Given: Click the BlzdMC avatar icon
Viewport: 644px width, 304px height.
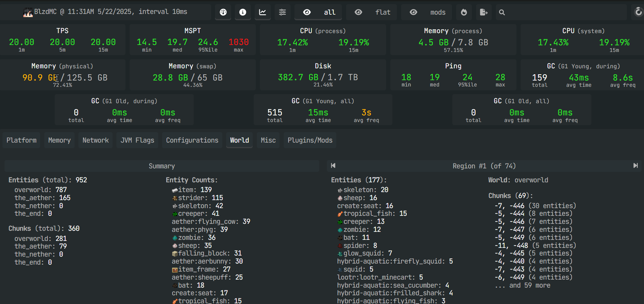Looking at the screenshot, I should point(28,13).
